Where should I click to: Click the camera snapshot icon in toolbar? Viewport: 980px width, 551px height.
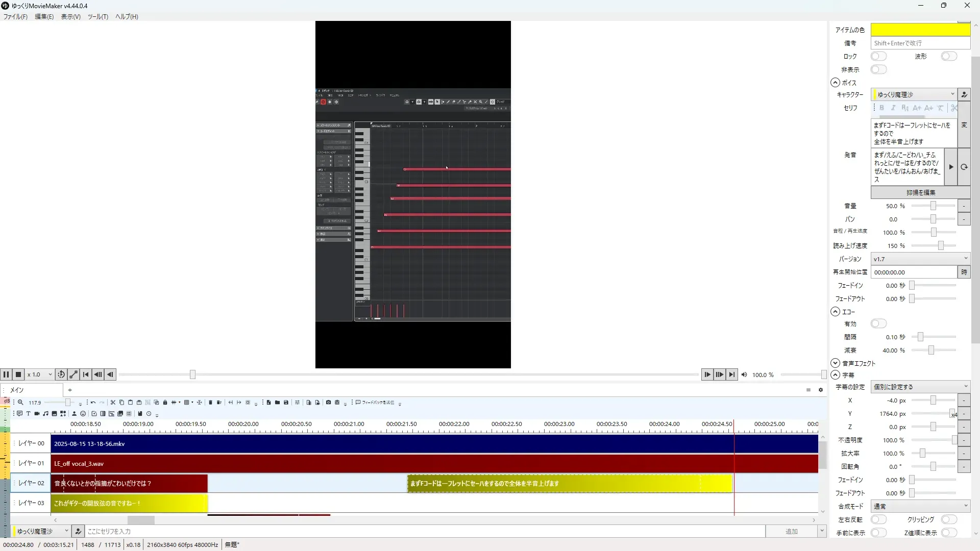328,403
